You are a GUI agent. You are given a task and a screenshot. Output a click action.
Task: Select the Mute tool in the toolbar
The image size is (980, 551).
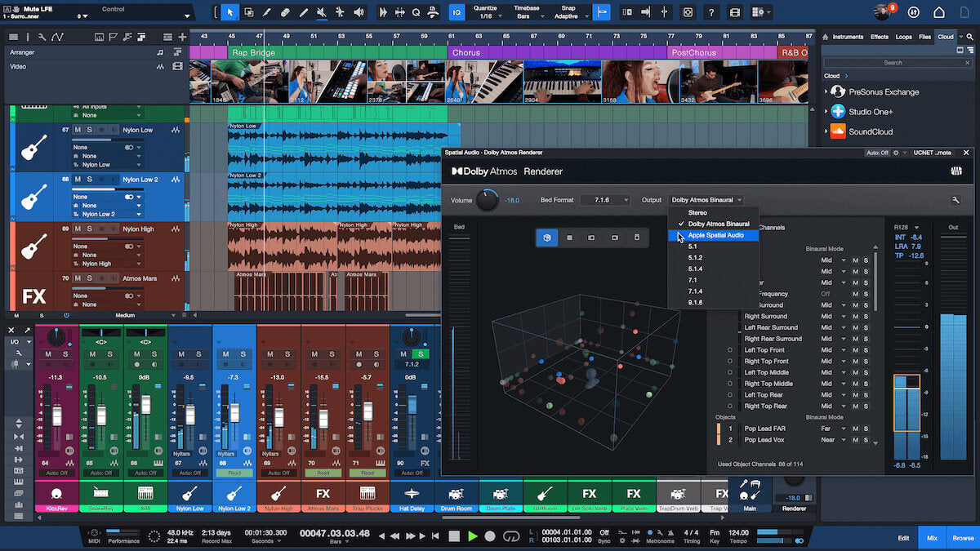click(322, 12)
